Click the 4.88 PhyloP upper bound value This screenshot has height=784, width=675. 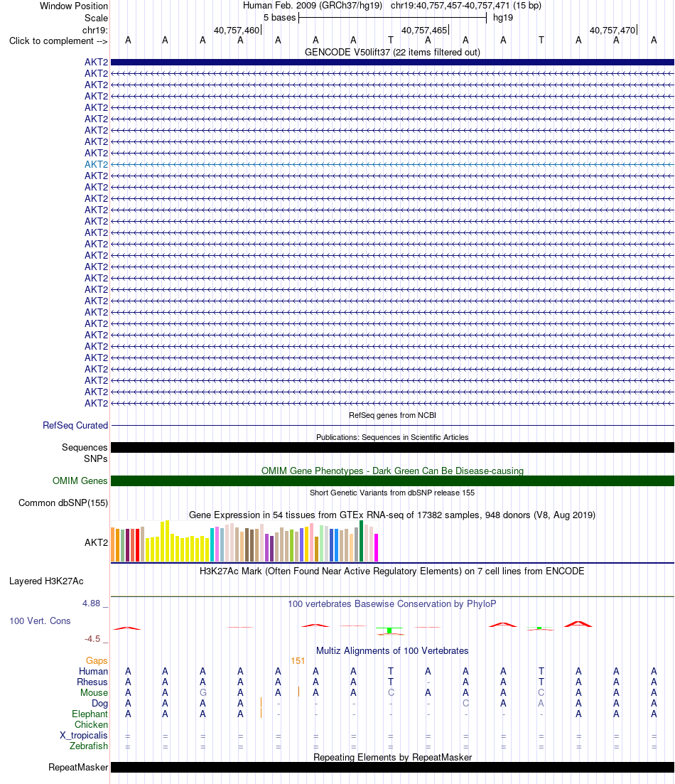coord(92,603)
